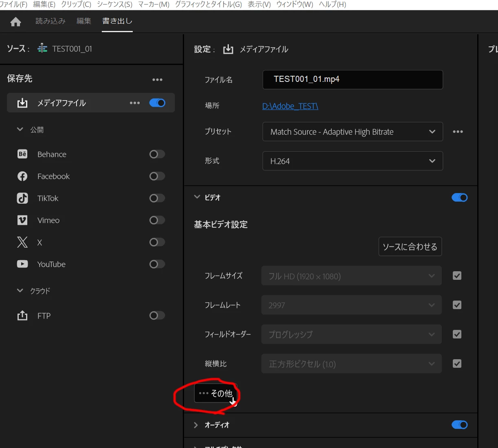498x448 pixels.
Task: Click the export icon beside the 設定 label
Action: [228, 49]
